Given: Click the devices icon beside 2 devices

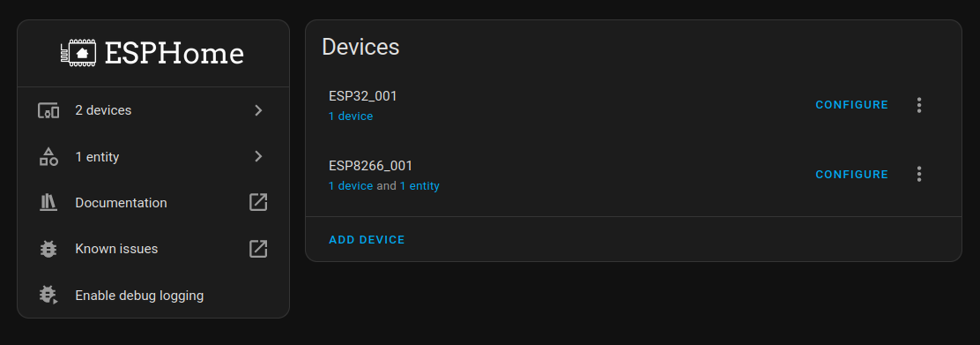Looking at the screenshot, I should click(x=48, y=111).
